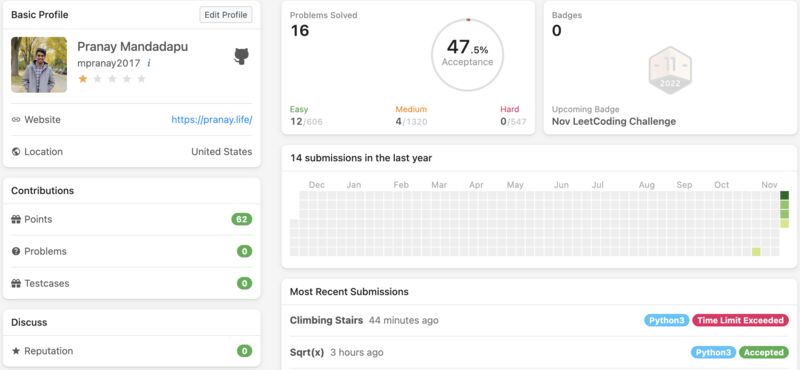Click the info icon beside mpranay2017
800x370 pixels.
point(148,63)
